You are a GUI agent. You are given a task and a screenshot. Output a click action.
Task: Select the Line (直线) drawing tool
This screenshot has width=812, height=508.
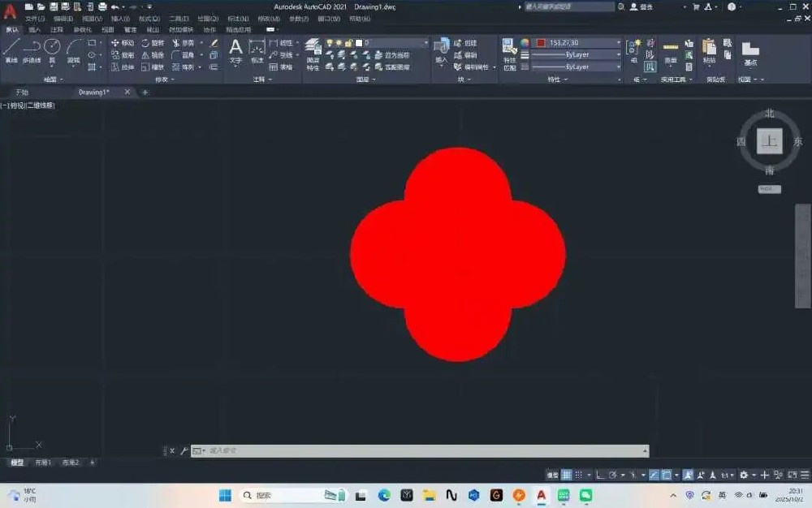point(11,50)
